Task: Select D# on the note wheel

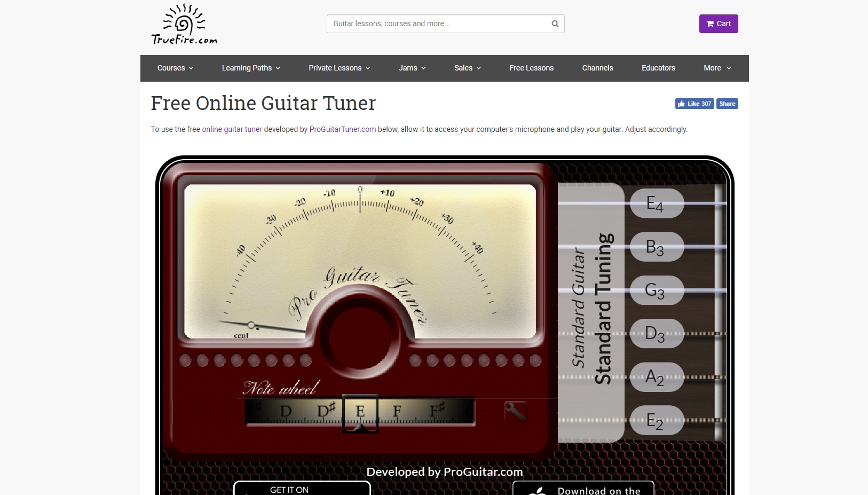Action: (326, 411)
